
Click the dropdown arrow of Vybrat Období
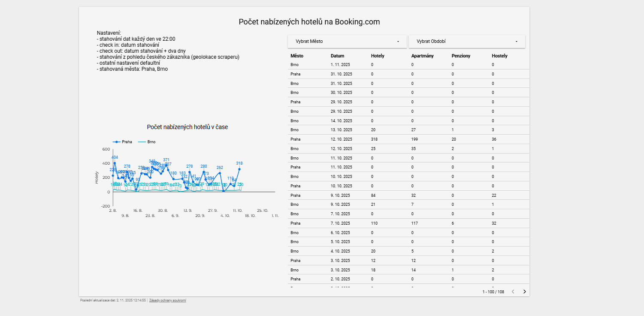(516, 42)
